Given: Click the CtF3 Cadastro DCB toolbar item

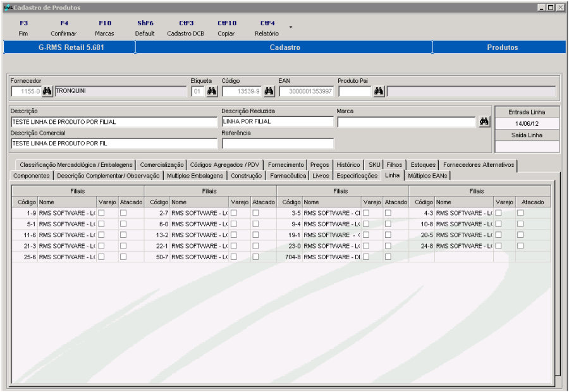Looking at the screenshot, I should tap(187, 27).
